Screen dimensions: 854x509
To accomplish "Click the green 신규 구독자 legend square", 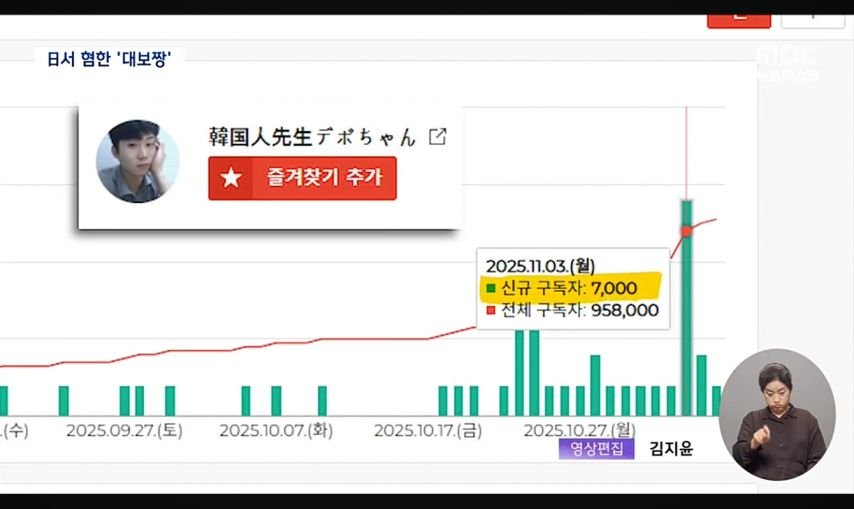I will click(490, 288).
